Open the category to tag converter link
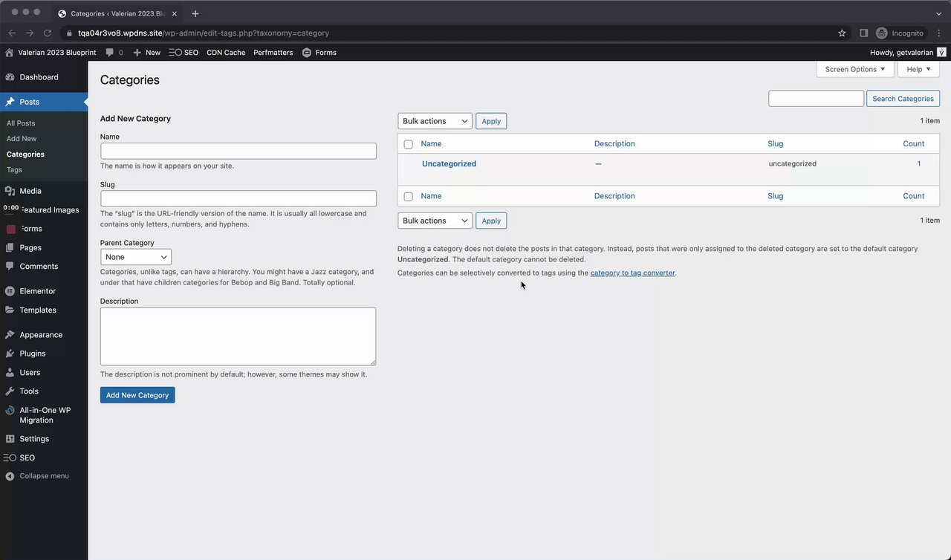 [632, 273]
